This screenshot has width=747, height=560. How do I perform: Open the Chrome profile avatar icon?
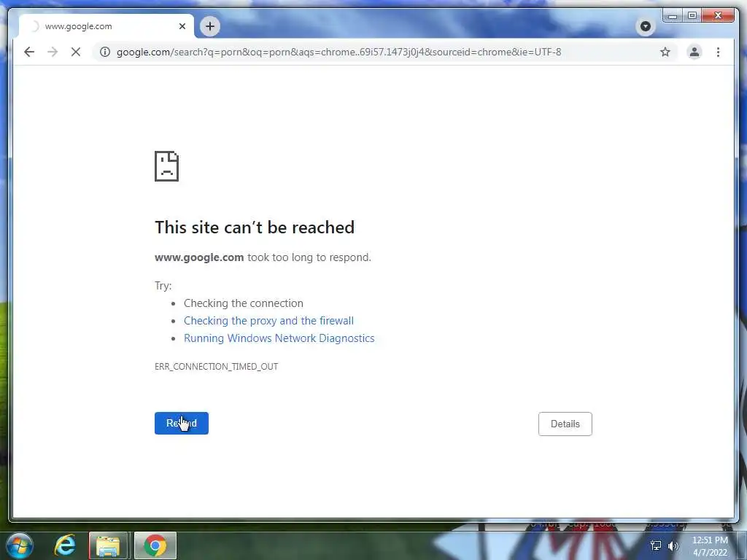[x=694, y=52]
